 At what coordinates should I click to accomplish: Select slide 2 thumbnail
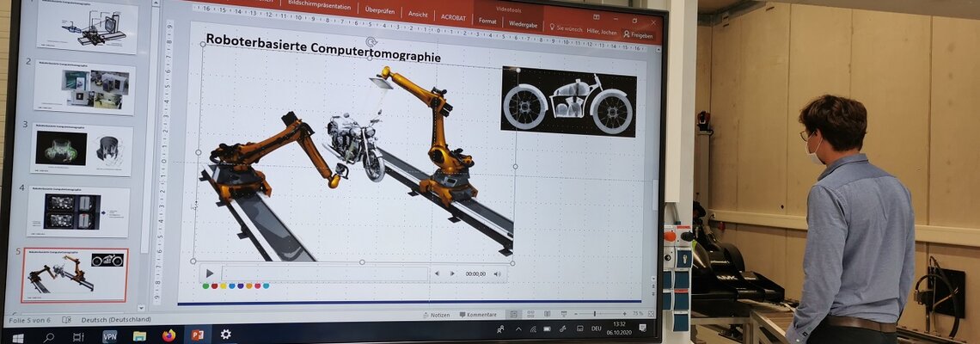83,88
